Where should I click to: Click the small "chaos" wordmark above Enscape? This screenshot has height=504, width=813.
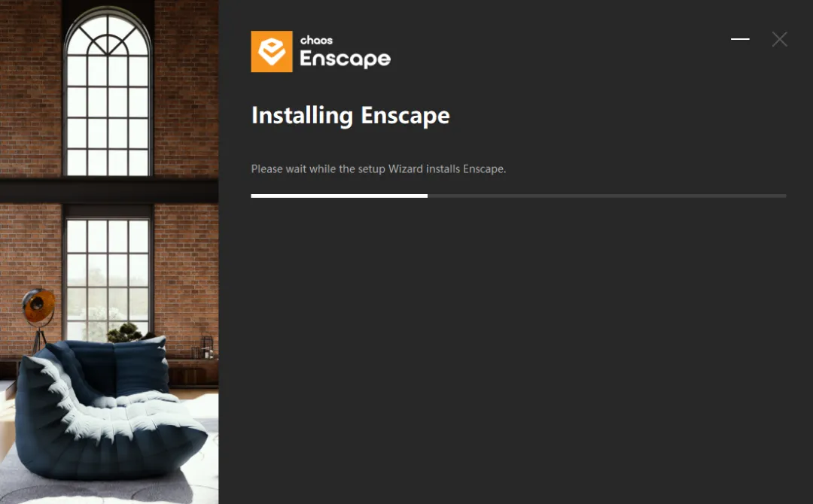[x=316, y=40]
